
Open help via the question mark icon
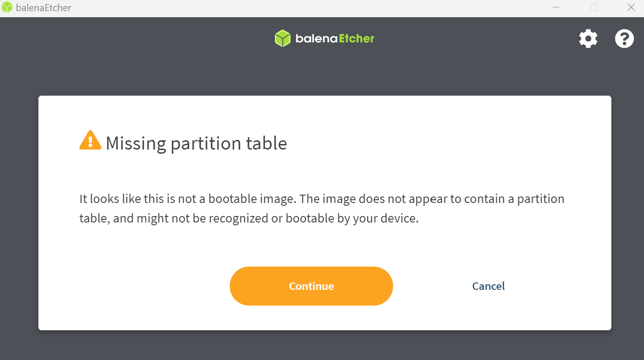point(624,39)
